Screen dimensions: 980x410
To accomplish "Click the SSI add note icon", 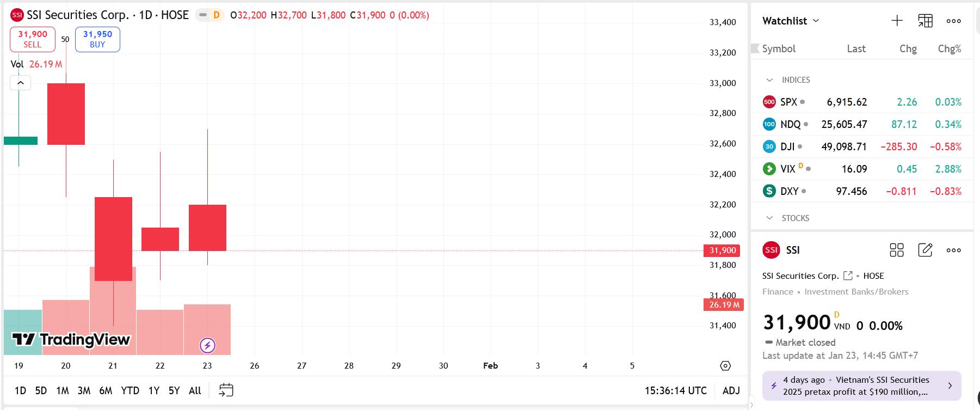I will 925,250.
